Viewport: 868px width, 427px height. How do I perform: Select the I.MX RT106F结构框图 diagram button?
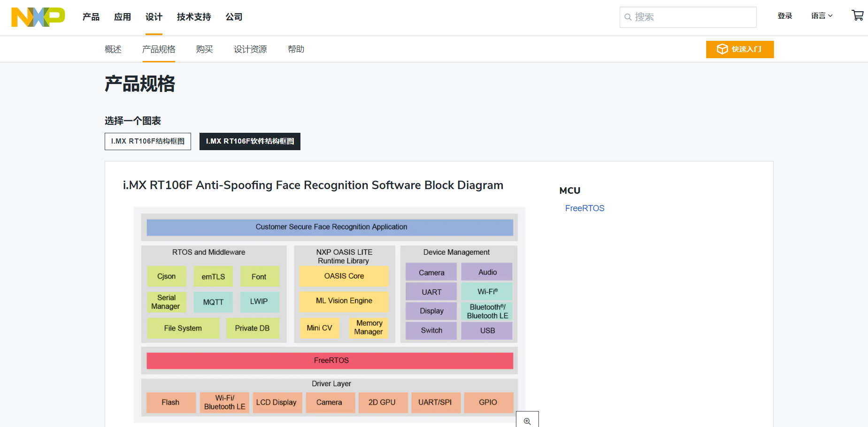coord(148,141)
